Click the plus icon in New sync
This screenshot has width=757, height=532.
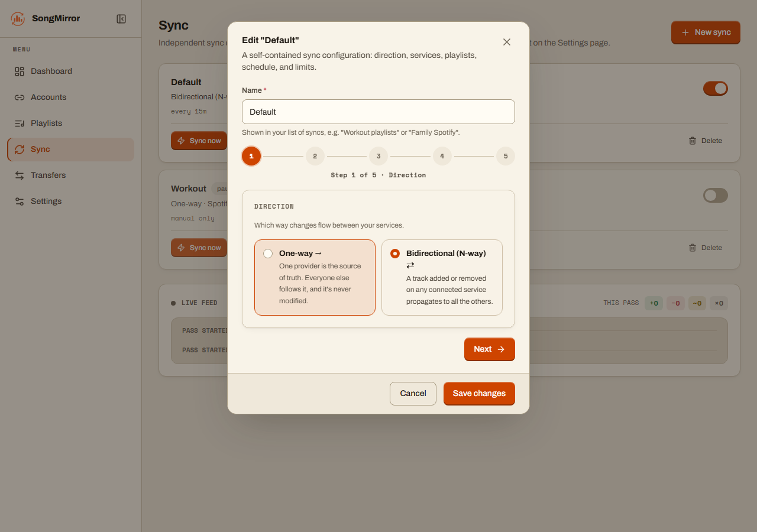click(x=685, y=33)
